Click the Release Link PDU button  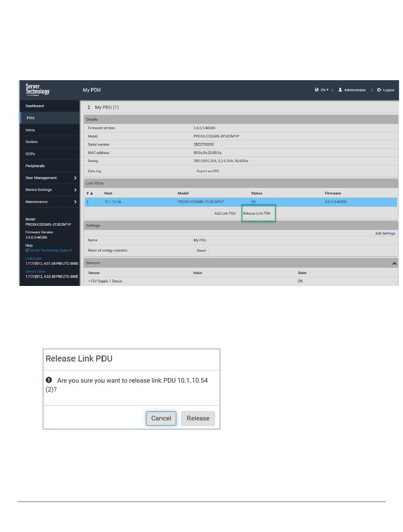click(x=257, y=213)
